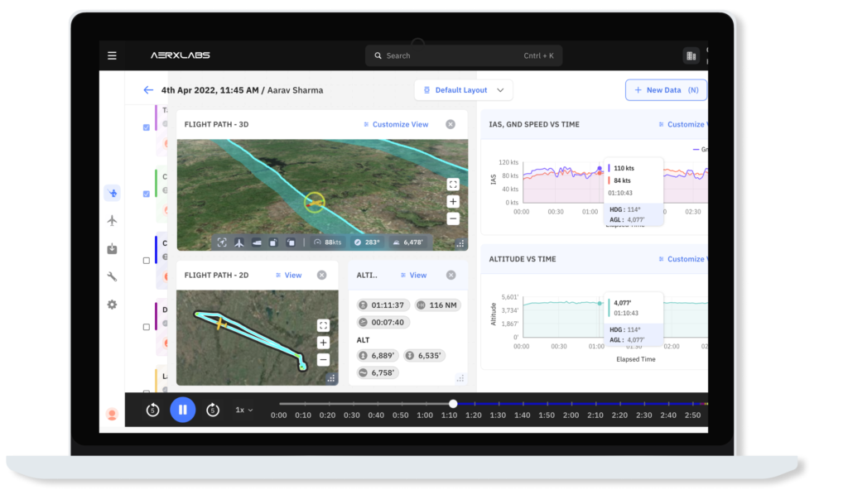The height and width of the screenshot is (504, 848).
Task: Close the ALTI.. panel
Action: pos(451,275)
